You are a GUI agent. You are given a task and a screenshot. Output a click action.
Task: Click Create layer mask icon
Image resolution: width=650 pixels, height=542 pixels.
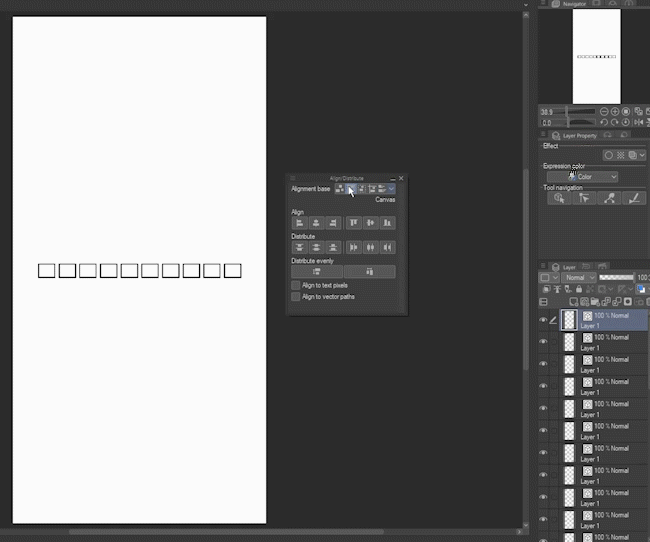(628, 302)
